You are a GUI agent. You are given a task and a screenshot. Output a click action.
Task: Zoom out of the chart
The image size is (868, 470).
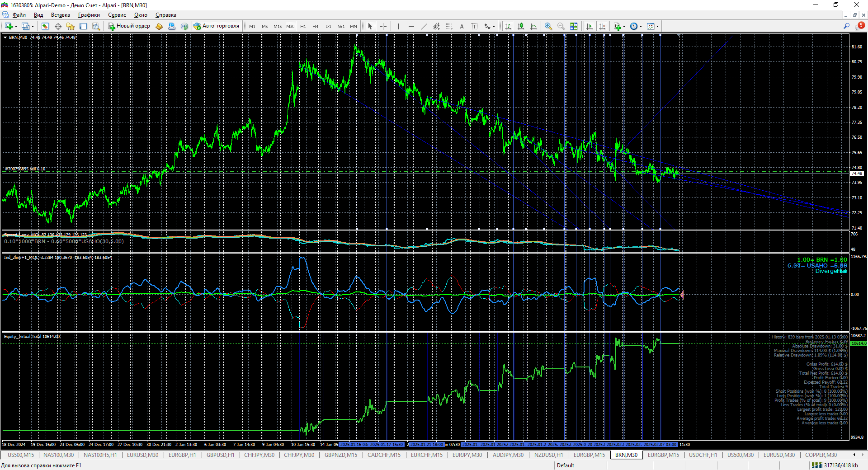tap(561, 26)
